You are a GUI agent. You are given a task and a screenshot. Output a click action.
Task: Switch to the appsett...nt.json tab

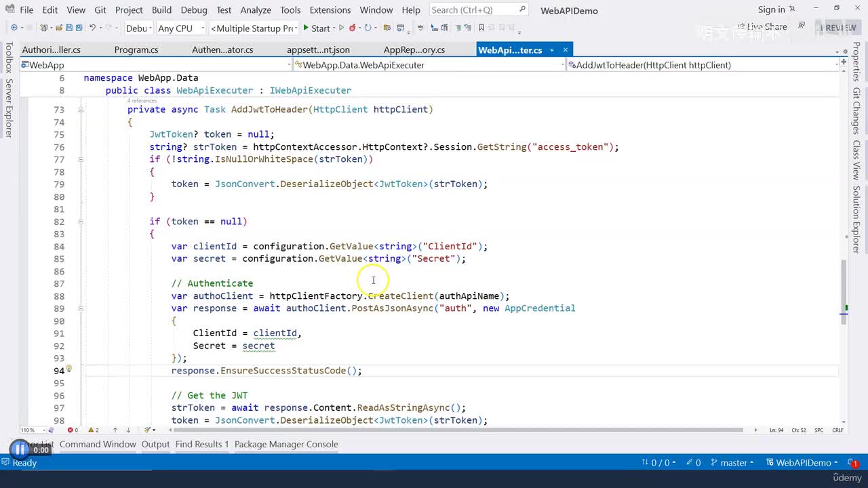318,50
